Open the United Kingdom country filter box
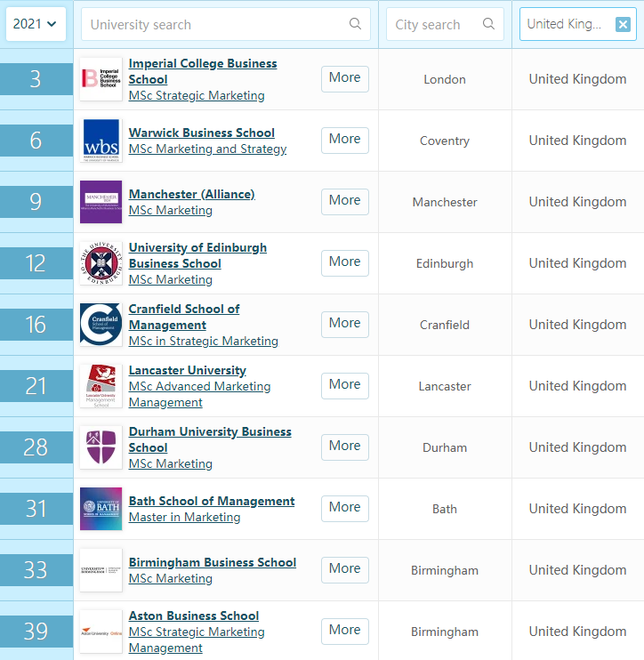Screen dimensions: 644x660 577,24
